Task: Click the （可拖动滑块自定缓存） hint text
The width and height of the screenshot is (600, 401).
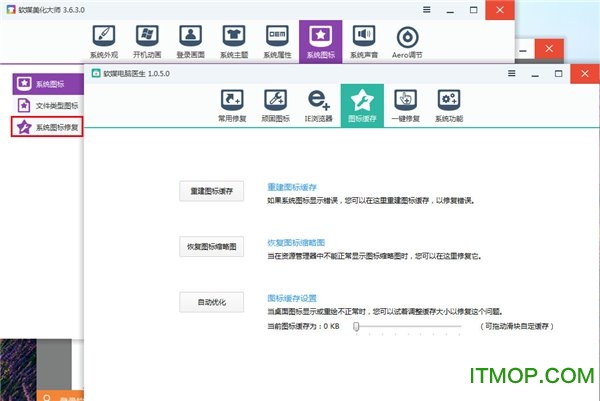Action: [x=517, y=326]
